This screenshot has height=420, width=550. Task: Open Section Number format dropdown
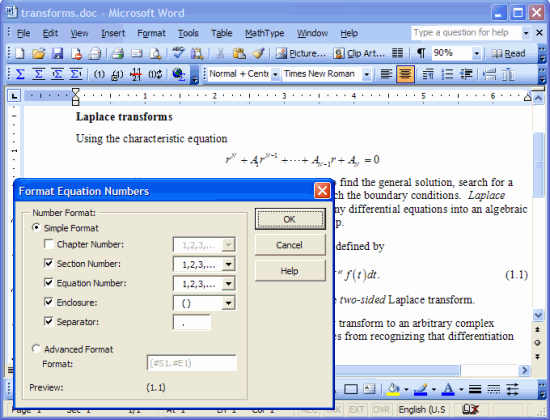tap(228, 264)
